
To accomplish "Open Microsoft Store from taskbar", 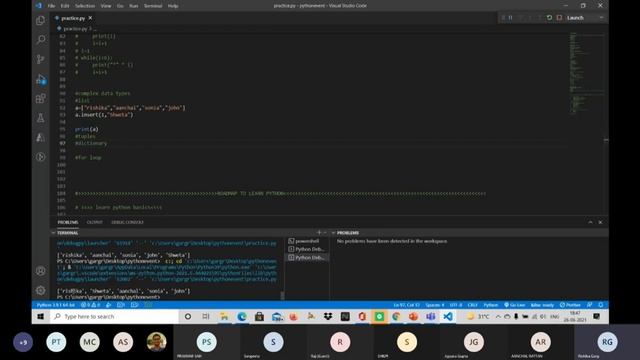I will pos(259,316).
